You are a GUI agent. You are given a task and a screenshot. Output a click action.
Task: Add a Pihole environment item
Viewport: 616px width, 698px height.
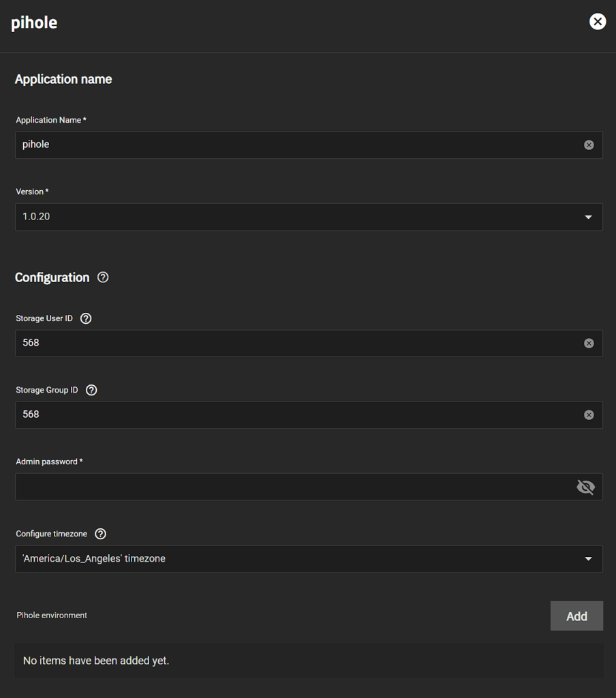click(576, 616)
